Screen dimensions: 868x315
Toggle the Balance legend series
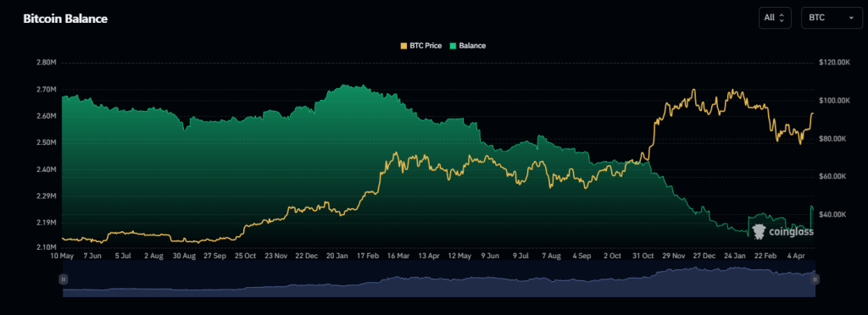coord(468,46)
